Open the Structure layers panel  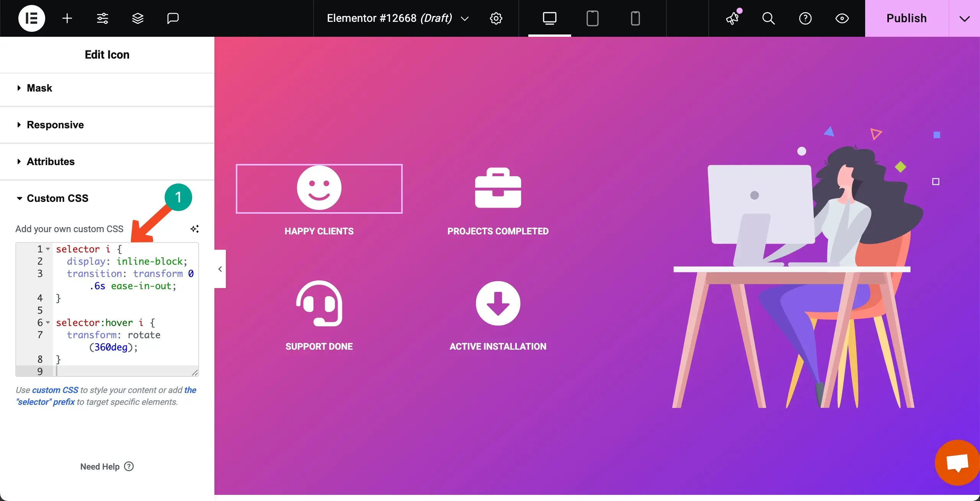click(x=138, y=18)
